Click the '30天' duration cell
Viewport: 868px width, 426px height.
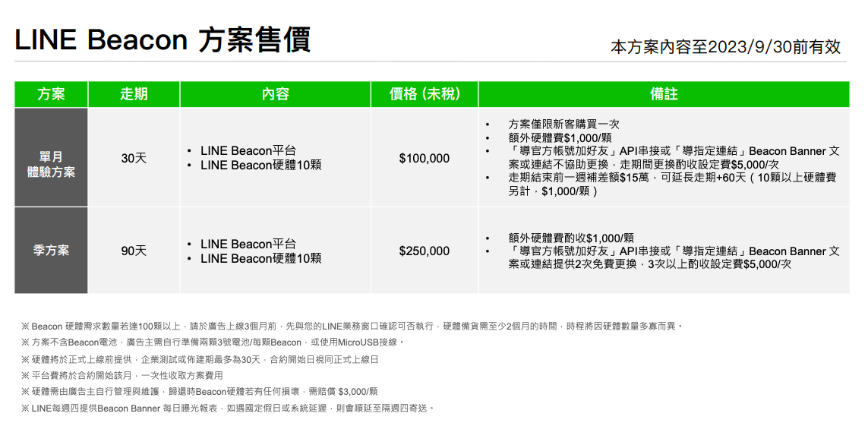click(x=134, y=158)
